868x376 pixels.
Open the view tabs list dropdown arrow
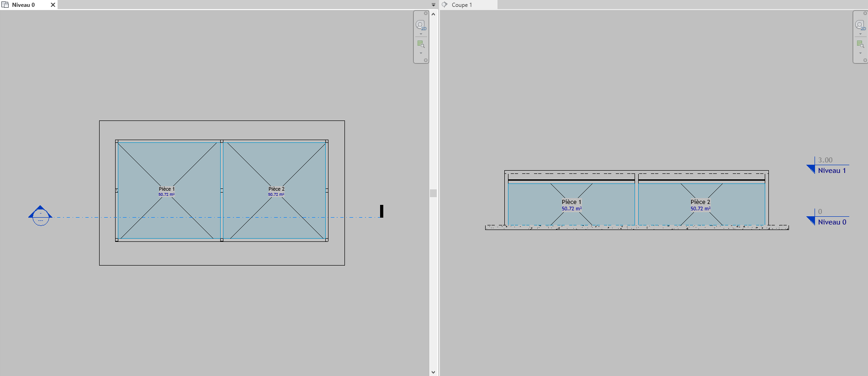click(x=434, y=5)
